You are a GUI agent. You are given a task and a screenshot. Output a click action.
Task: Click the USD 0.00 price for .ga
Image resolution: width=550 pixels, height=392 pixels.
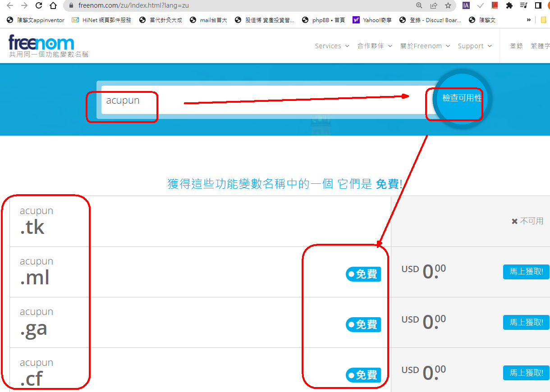pos(424,322)
